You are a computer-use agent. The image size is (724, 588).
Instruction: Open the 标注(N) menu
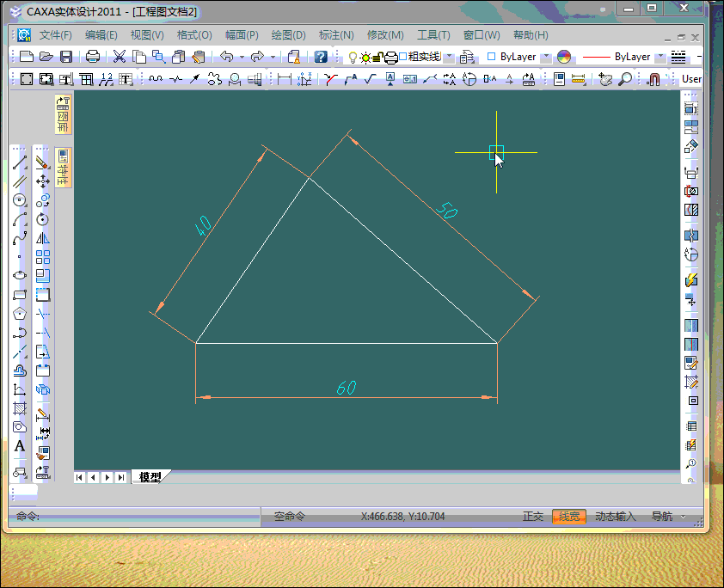click(336, 35)
